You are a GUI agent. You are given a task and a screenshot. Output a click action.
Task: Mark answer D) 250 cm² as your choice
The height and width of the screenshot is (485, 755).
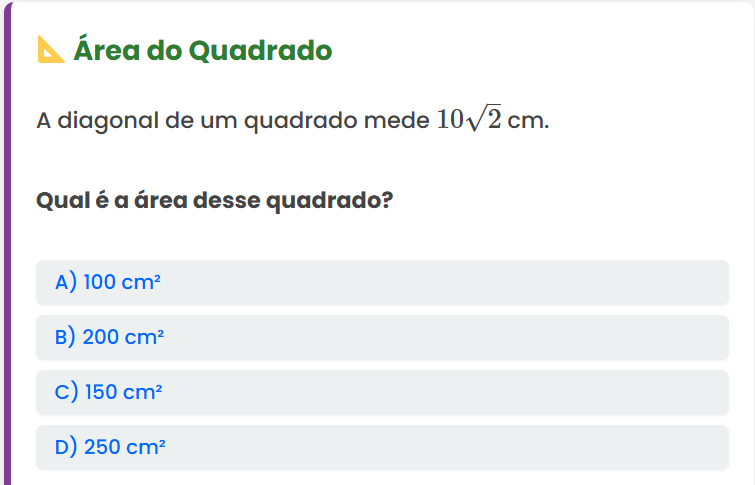click(x=382, y=448)
